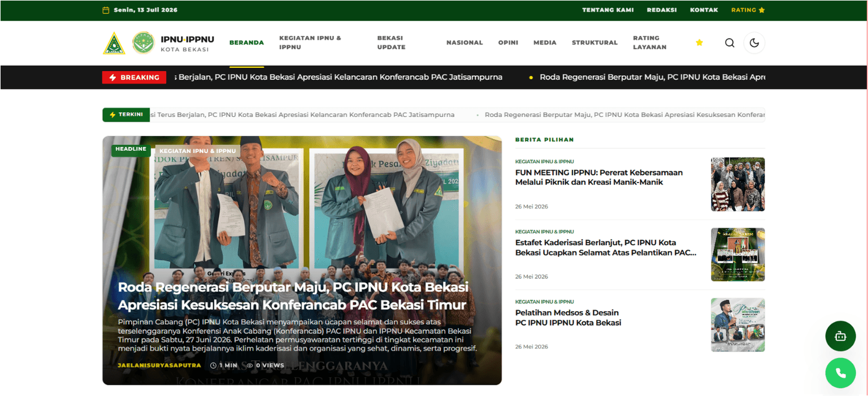
Task: Click headline excerpt starting Pimpinan Cabang (PC)
Action: pyautogui.click(x=298, y=335)
